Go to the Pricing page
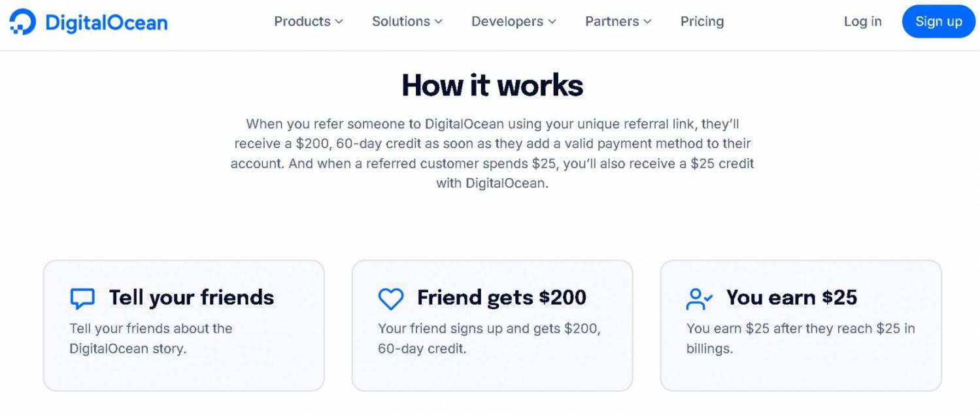The height and width of the screenshot is (415, 980). [x=702, y=22]
